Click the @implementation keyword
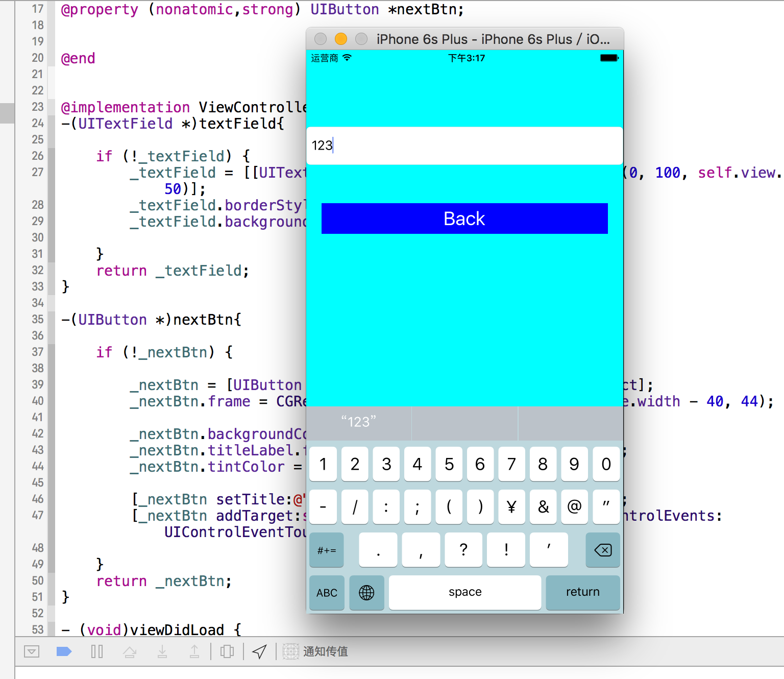Screen dimensions: 784x679 (125, 107)
